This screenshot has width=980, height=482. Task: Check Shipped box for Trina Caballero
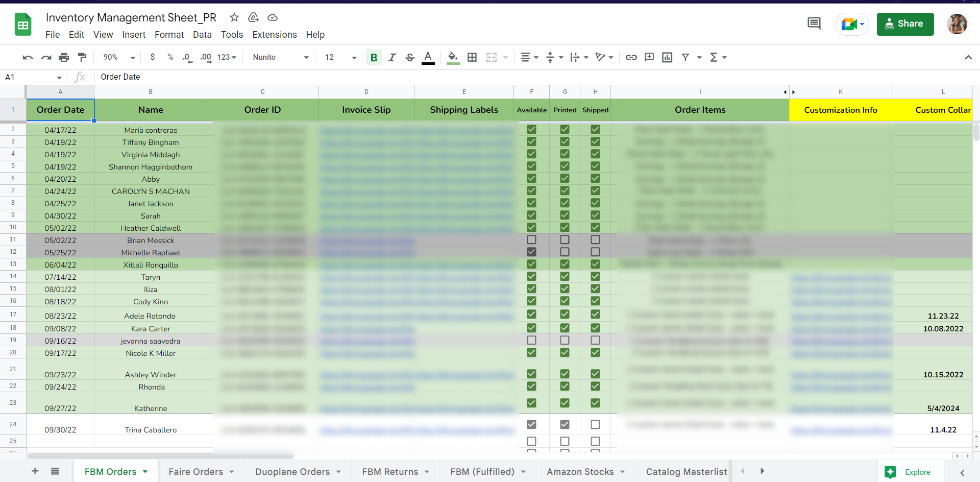click(x=595, y=424)
